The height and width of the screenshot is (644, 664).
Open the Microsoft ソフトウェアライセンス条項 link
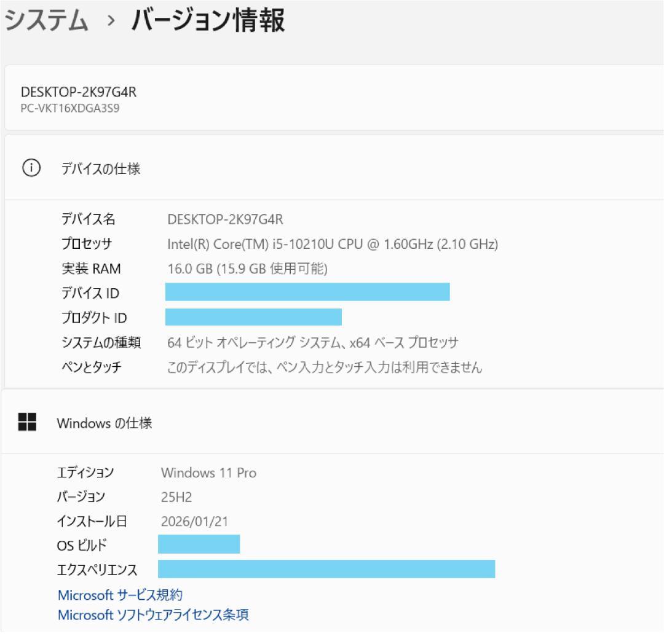click(x=153, y=615)
